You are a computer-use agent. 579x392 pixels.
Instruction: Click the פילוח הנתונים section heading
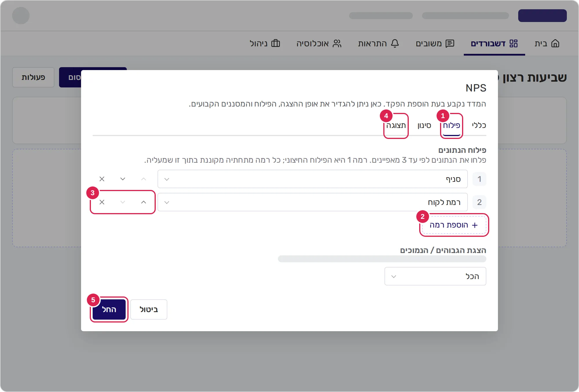pos(462,150)
